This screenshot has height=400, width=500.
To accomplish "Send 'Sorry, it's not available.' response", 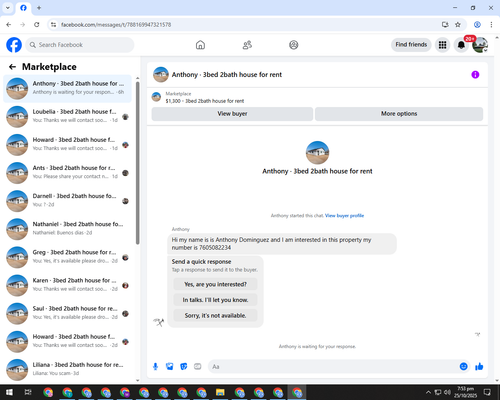I will click(x=215, y=315).
